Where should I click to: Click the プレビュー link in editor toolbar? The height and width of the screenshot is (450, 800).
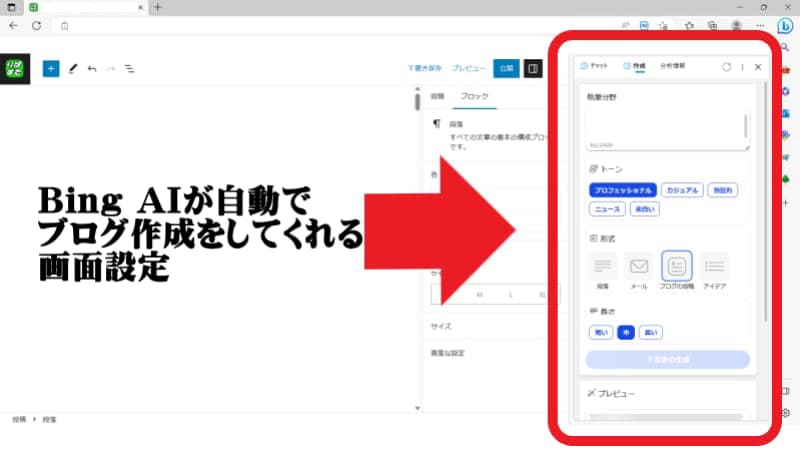[469, 68]
